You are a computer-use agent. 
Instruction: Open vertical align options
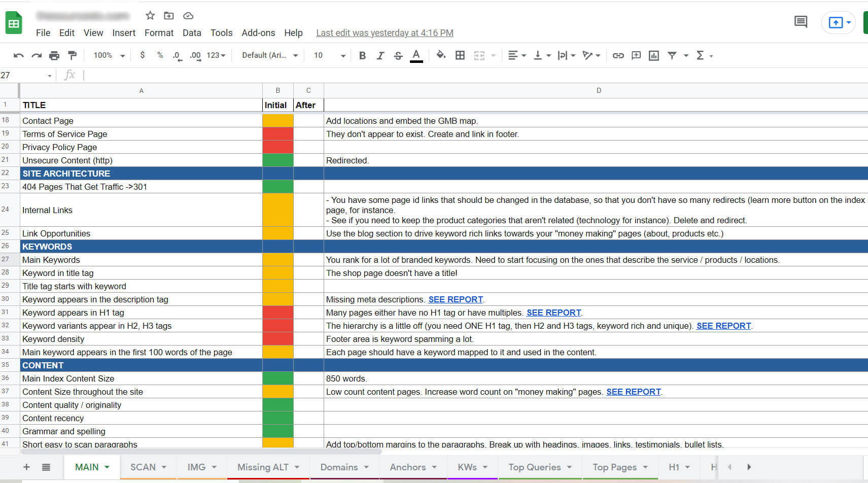(x=542, y=55)
